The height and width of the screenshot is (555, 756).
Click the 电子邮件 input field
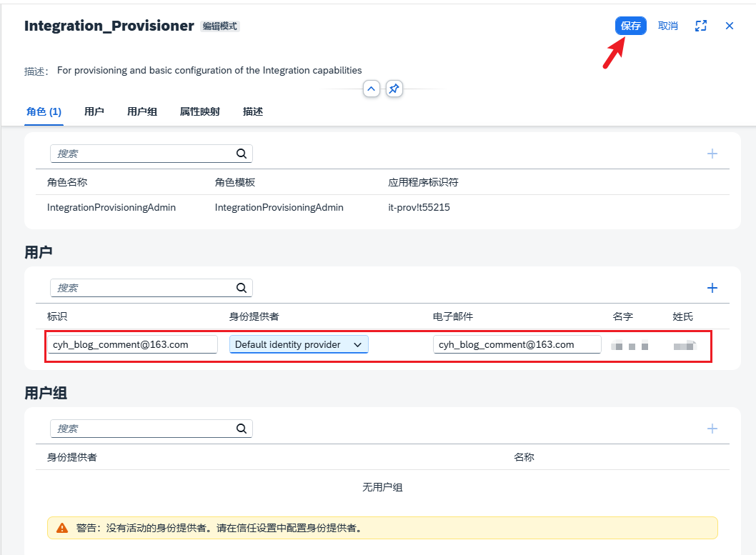coord(516,344)
